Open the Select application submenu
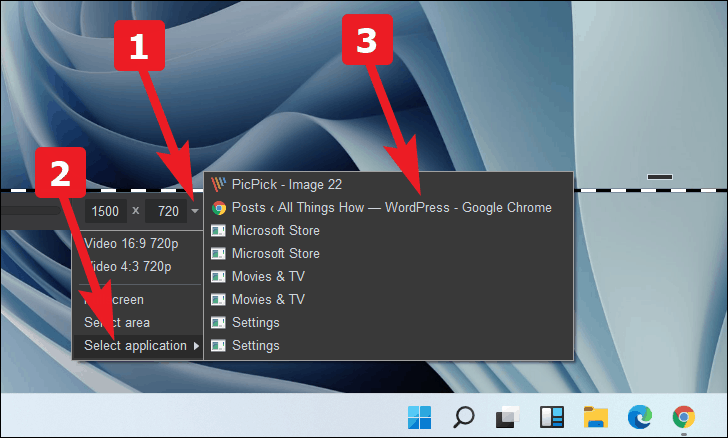728x438 pixels. click(138, 346)
